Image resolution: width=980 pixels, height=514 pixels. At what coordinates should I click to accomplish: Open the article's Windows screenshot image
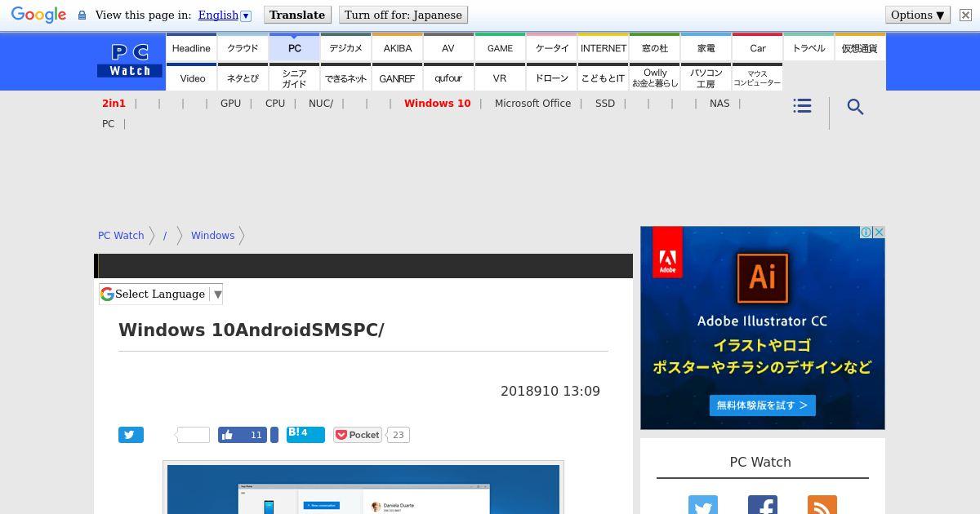point(363,489)
